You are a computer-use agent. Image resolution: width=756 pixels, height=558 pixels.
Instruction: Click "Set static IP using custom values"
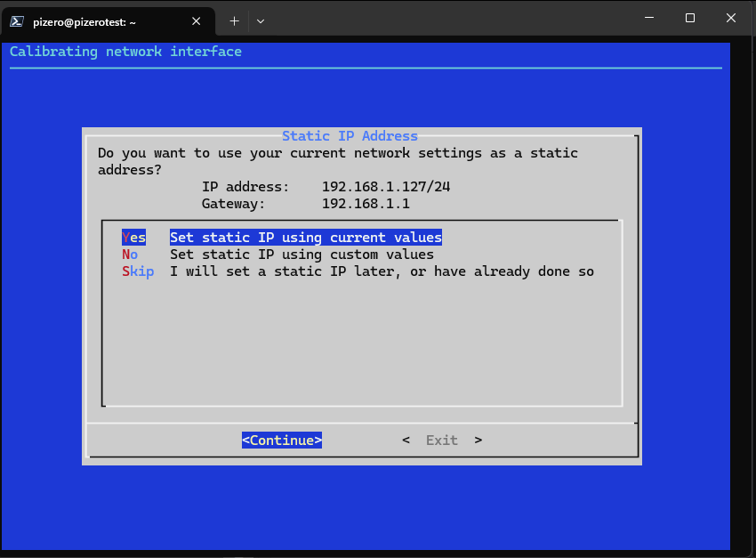coord(302,255)
